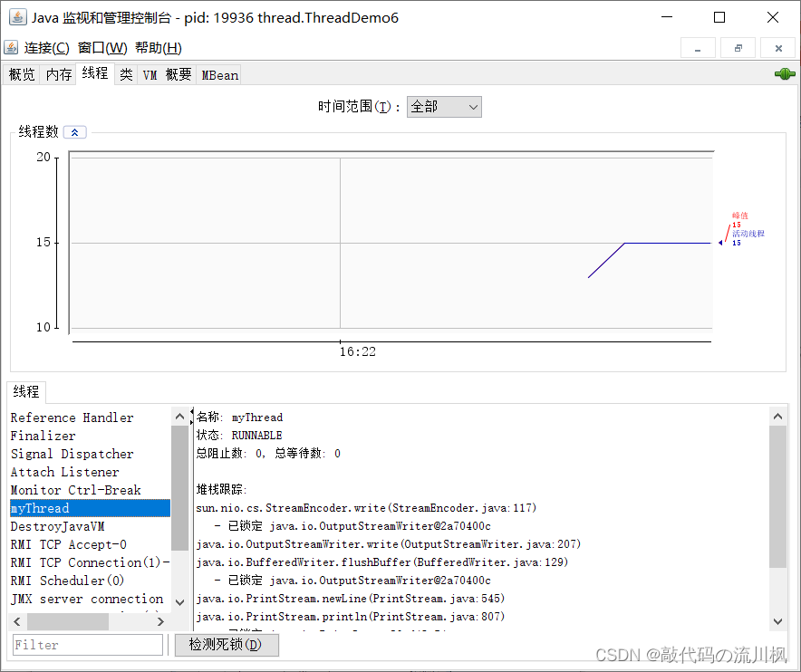Screen dimensions: 801x672
Task: Click stack trace vertical scrollbar thumb
Action: click(778, 497)
